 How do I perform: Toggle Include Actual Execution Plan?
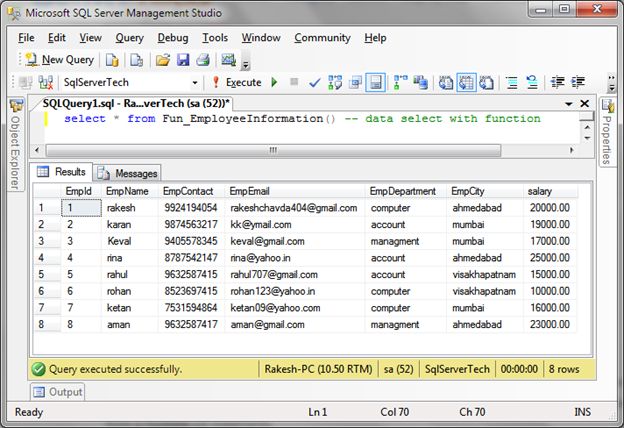400,82
